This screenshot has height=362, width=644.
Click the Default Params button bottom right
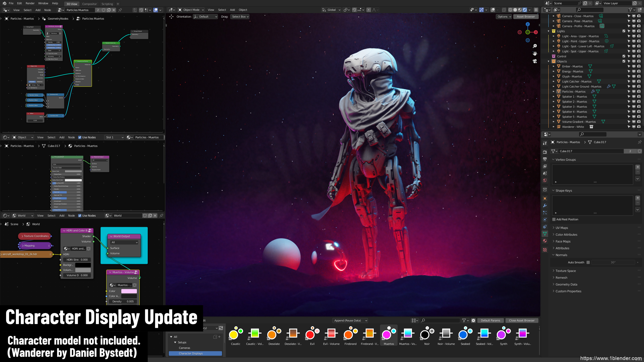[x=490, y=320]
